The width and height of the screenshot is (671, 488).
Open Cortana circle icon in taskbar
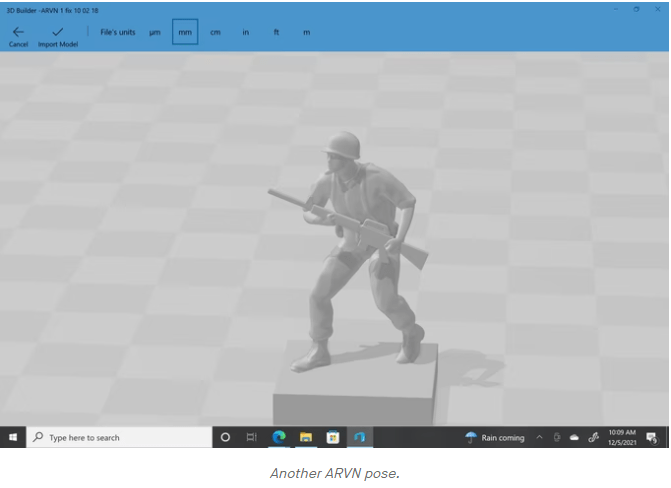coord(225,437)
